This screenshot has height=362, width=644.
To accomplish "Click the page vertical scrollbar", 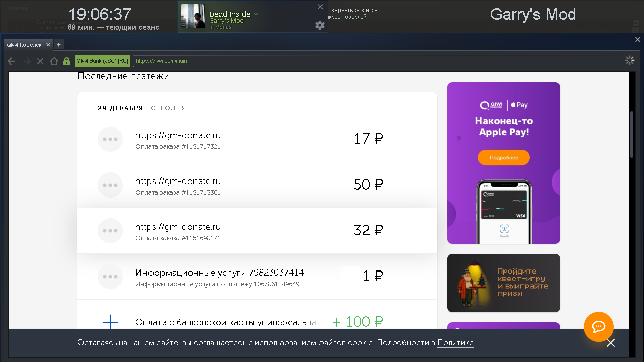I will click(632, 136).
